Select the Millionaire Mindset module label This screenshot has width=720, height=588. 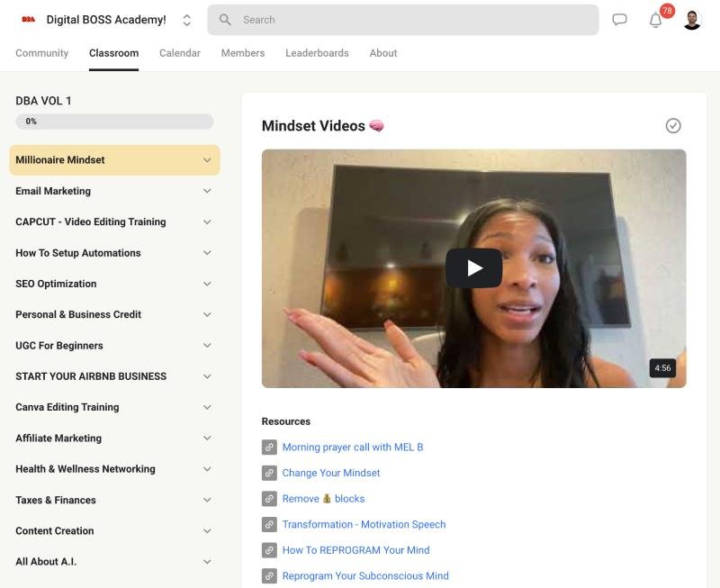coord(60,160)
